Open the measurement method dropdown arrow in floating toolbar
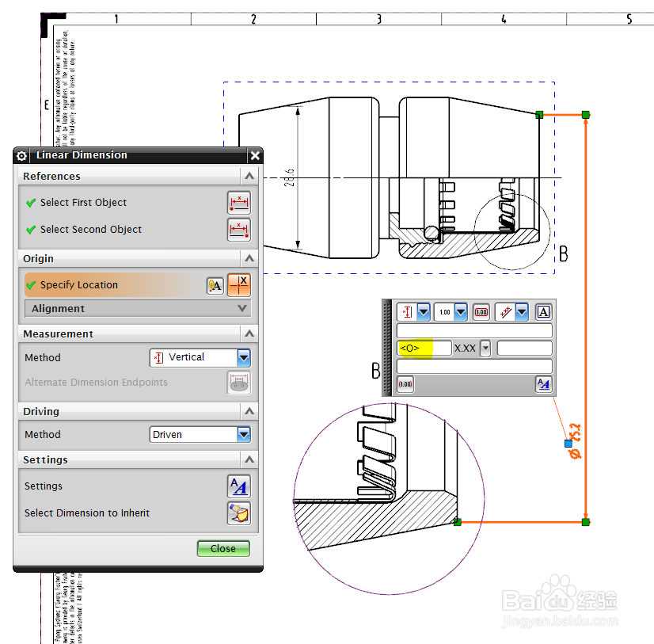Screen dimensions: 654x644 point(424,312)
